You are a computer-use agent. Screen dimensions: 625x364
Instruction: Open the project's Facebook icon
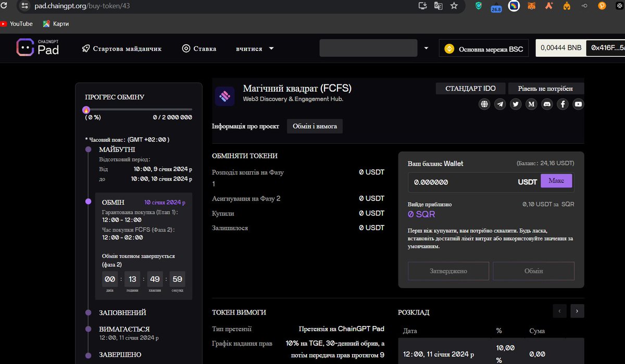pyautogui.click(x=562, y=104)
